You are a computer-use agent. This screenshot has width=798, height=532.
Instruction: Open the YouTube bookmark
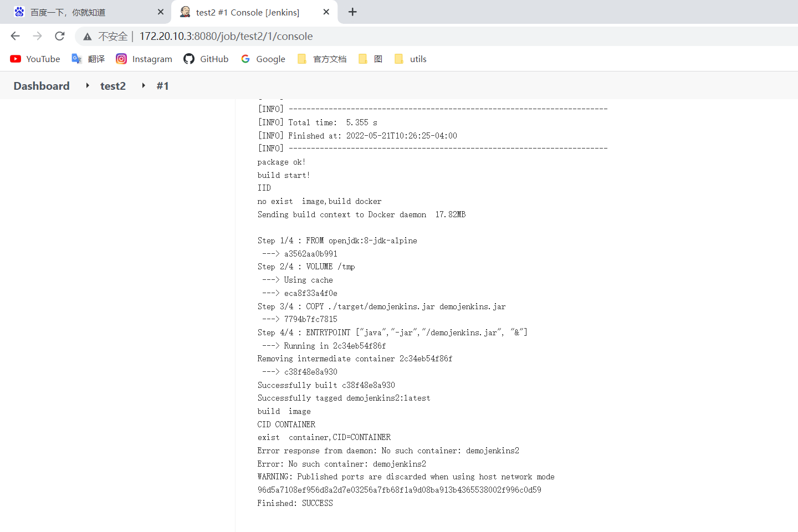click(35, 59)
